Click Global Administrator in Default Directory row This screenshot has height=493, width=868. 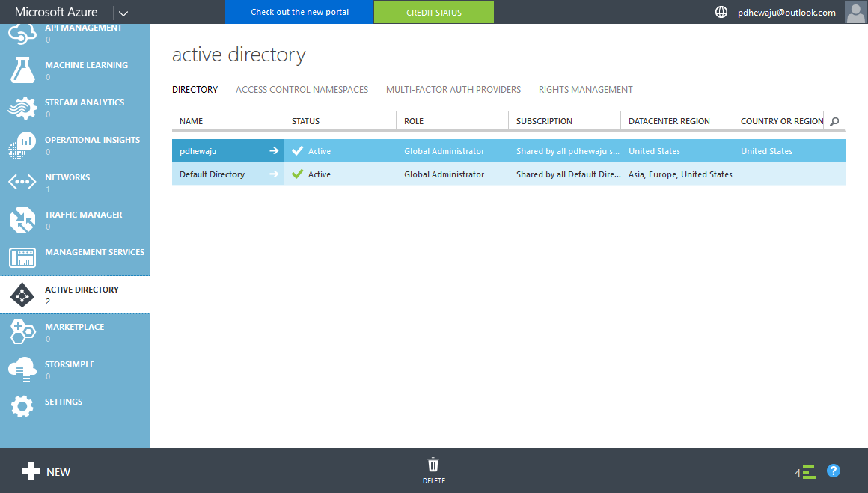[x=444, y=174]
